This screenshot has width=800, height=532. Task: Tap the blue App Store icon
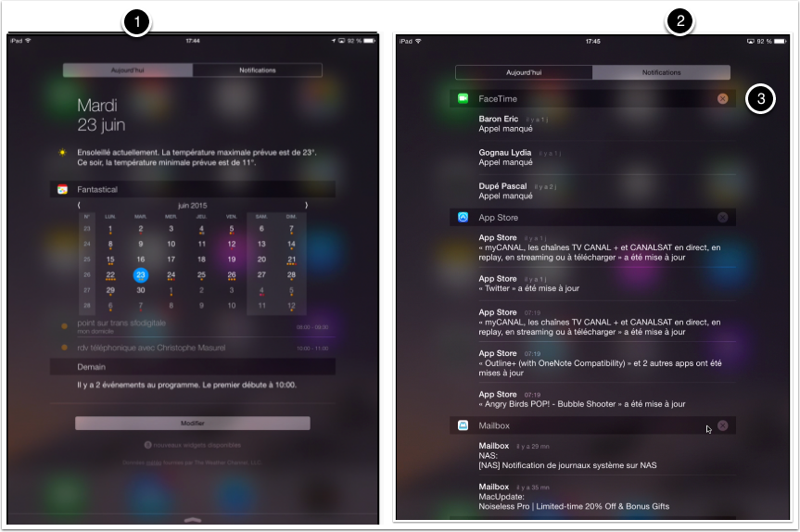click(463, 217)
